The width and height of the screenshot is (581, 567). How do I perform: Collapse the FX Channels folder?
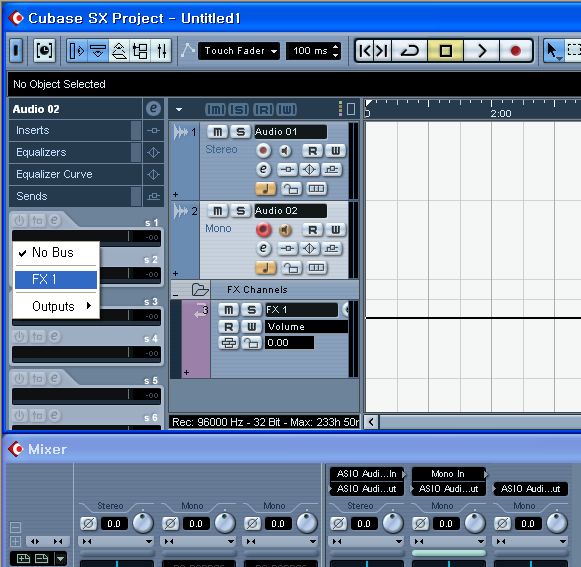(175, 295)
